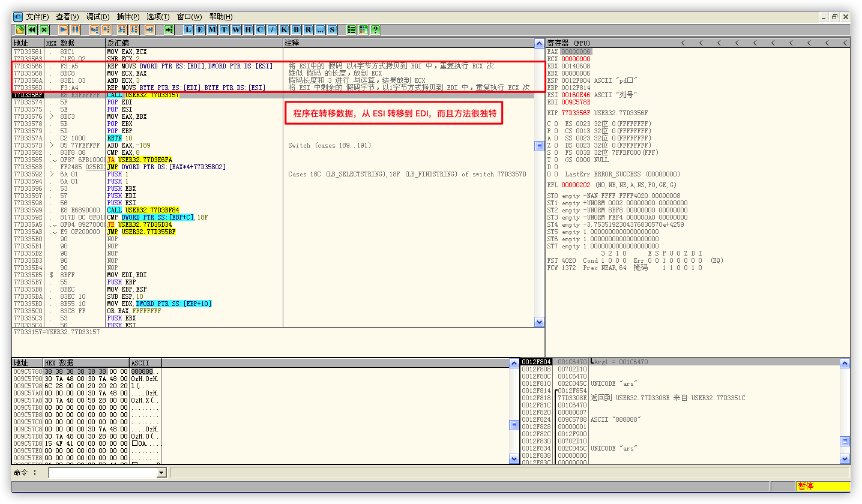Open Log window via the L button
862x504 pixels.
click(x=188, y=29)
